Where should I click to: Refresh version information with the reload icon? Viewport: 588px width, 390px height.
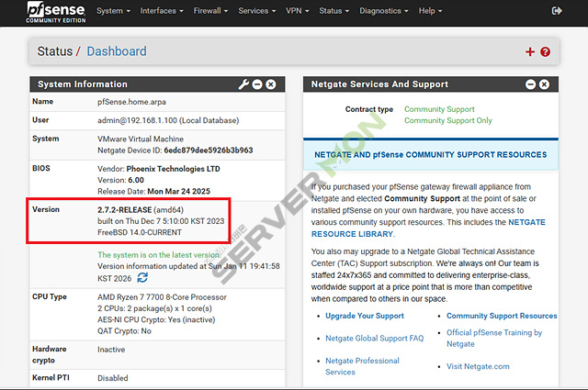(x=142, y=278)
